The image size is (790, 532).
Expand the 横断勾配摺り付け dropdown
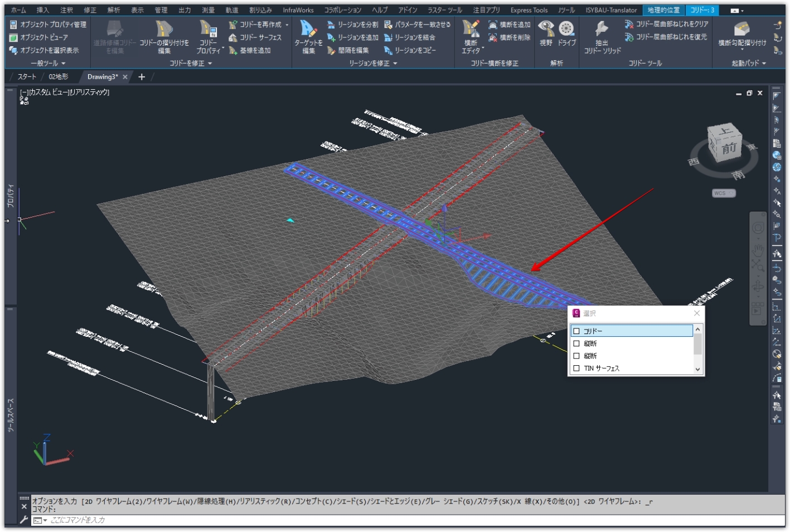(741, 49)
